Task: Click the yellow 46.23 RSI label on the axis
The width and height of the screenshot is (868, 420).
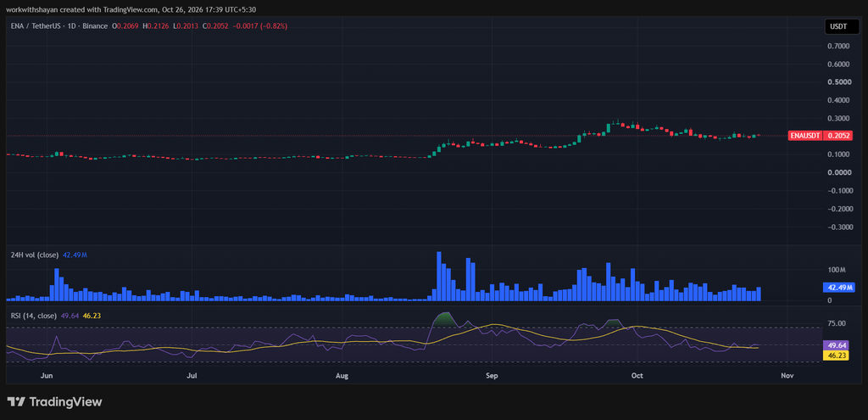Action: [x=834, y=354]
